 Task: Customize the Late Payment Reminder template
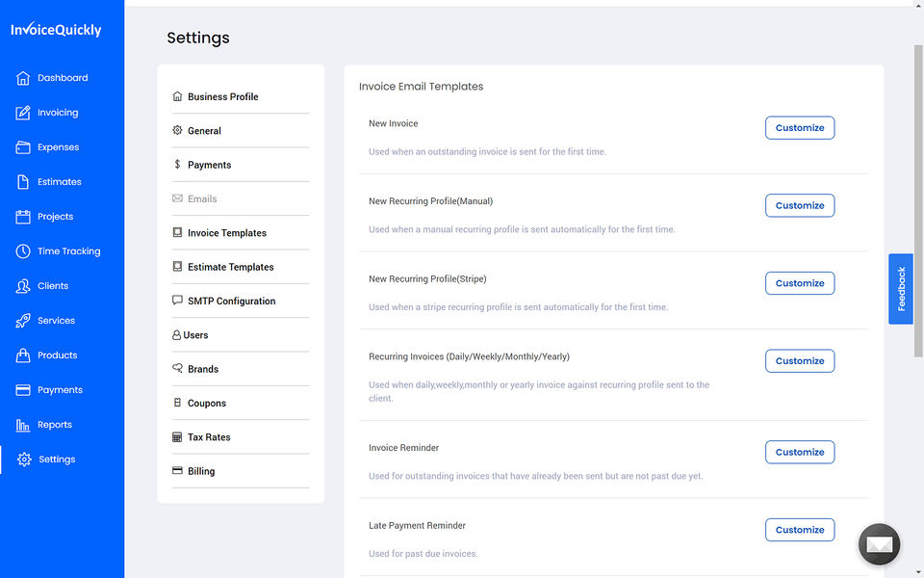point(800,530)
